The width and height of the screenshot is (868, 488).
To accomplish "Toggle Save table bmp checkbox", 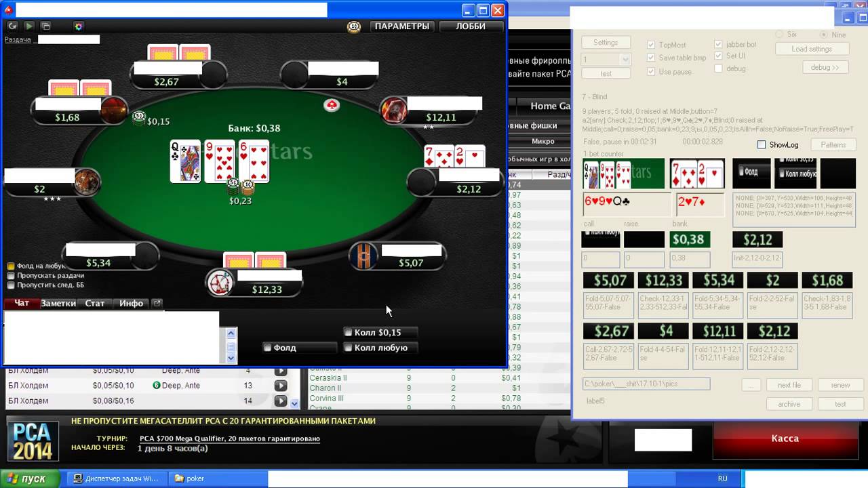I will [x=651, y=58].
